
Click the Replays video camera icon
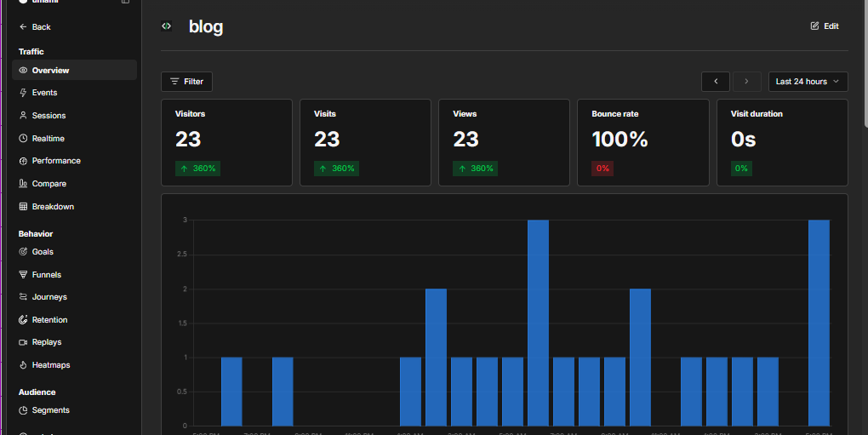[23, 342]
